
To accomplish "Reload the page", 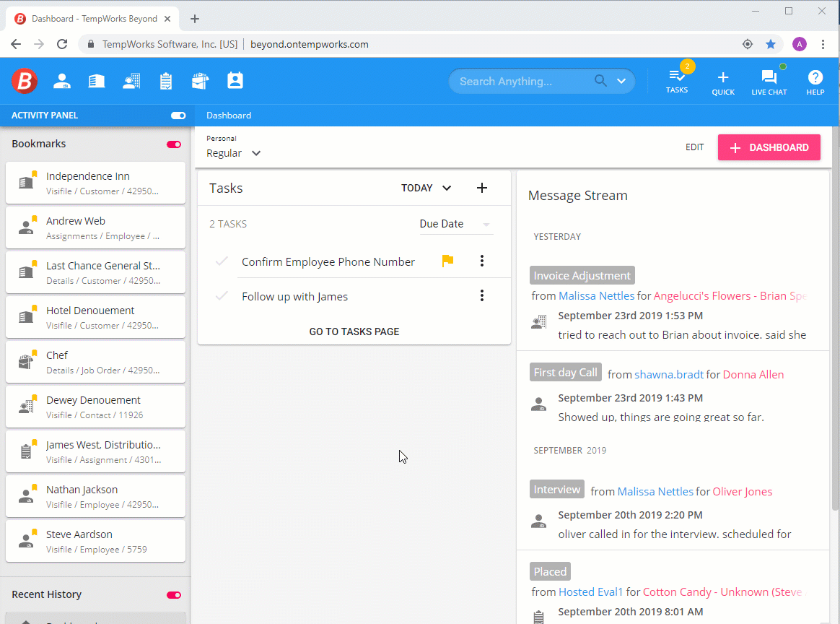I will pyautogui.click(x=62, y=44).
